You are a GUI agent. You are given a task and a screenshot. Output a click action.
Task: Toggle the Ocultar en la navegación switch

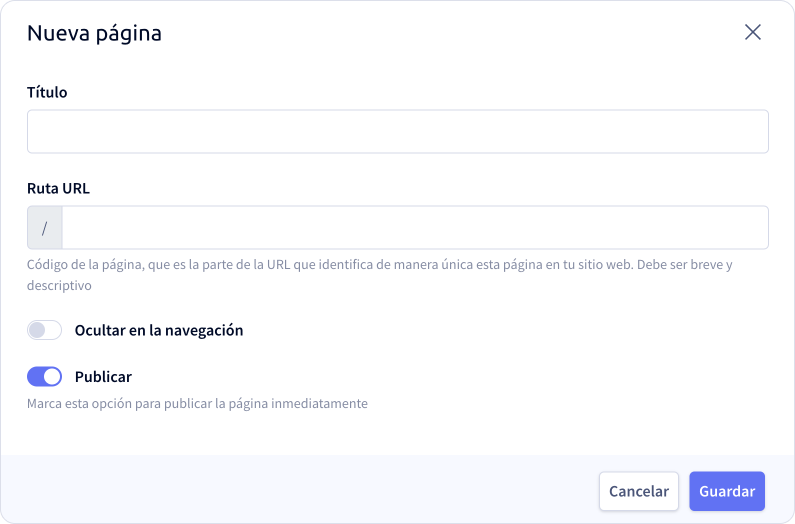pos(45,330)
